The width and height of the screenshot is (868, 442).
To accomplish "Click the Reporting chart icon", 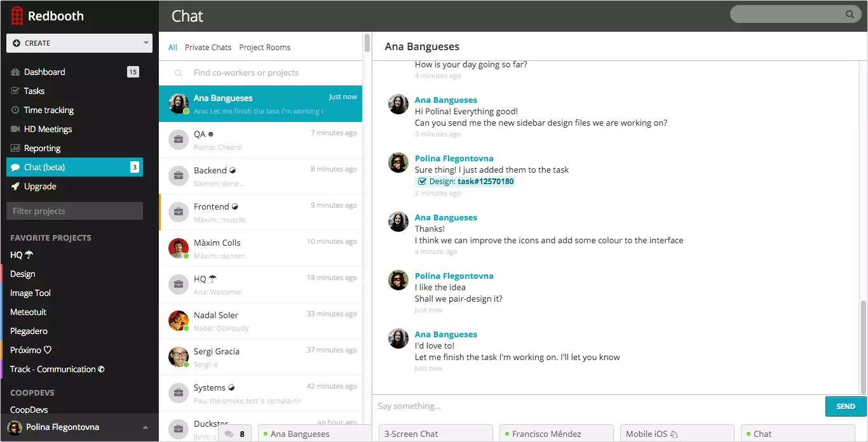I will [x=16, y=149].
